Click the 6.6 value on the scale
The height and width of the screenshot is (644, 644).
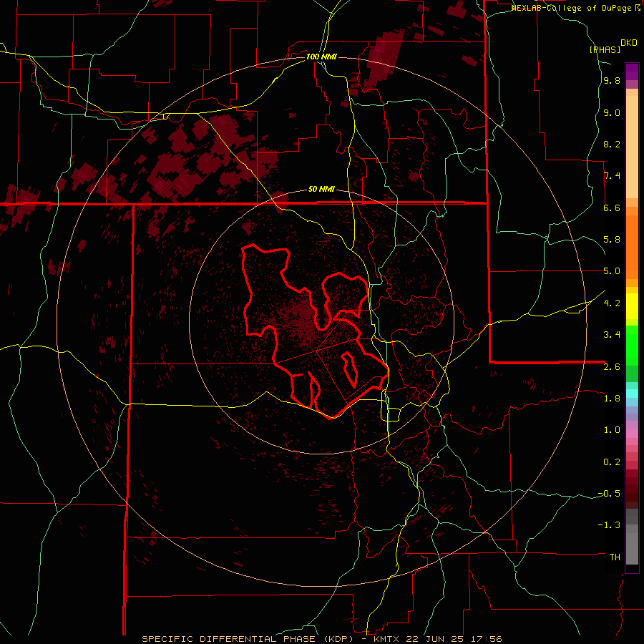[612, 208]
